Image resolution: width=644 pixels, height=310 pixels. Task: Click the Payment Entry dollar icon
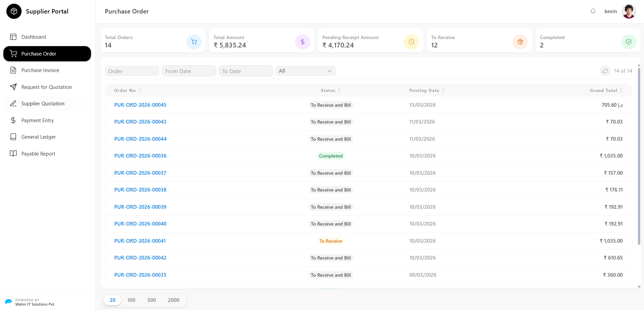pyautogui.click(x=13, y=120)
